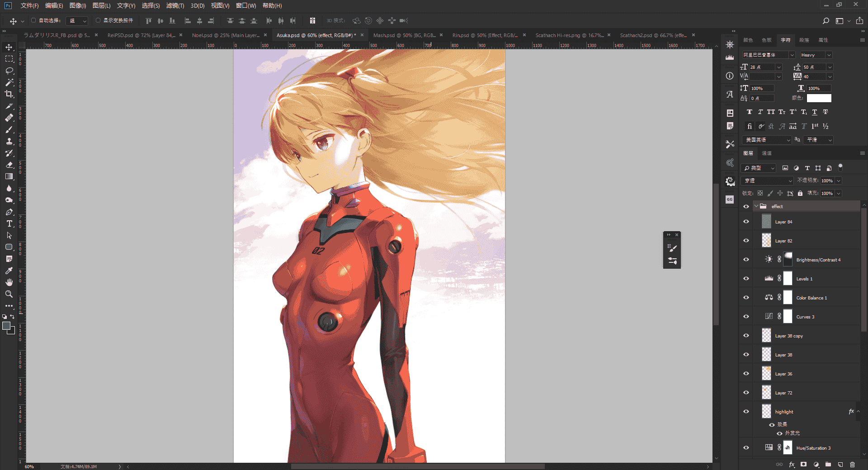Select the Gradient tool
Image resolution: width=868 pixels, height=470 pixels.
9,176
